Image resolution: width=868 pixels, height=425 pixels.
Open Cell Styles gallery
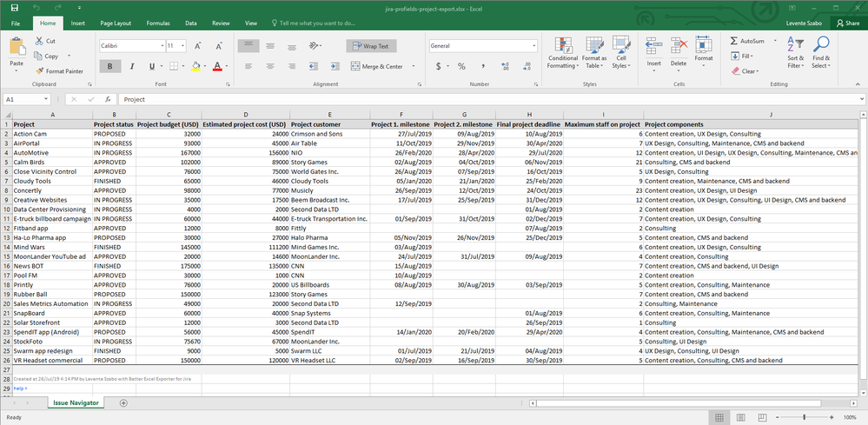pyautogui.click(x=621, y=53)
